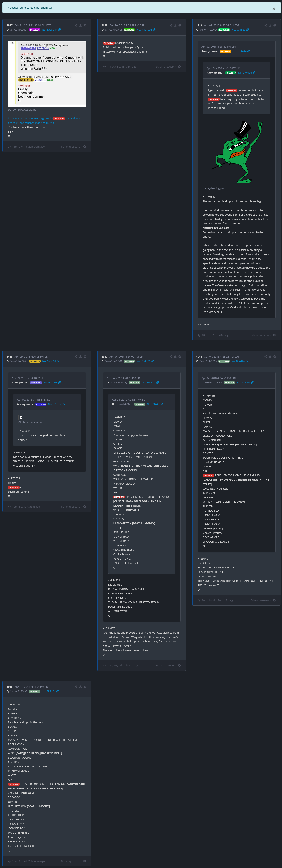
Task: Open post 1114 with arrow icon
Action: pos(275,25)
